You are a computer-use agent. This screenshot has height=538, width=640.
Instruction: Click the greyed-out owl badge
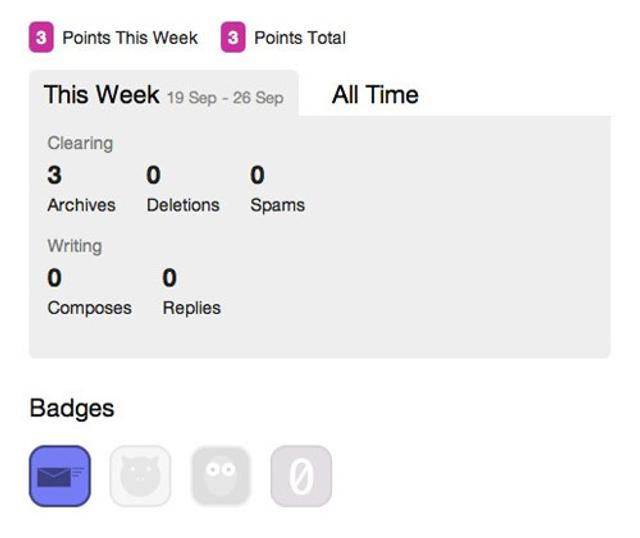pos(221,476)
